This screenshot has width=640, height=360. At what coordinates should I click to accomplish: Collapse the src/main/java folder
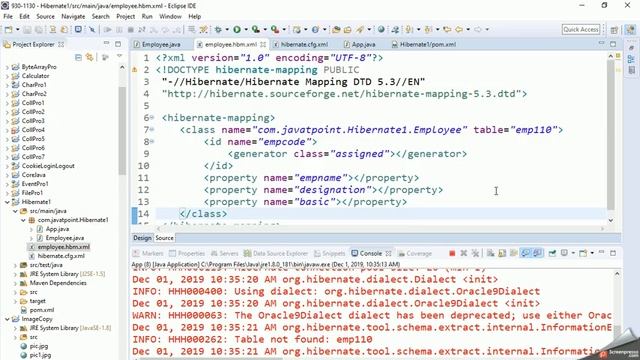coord(15,211)
